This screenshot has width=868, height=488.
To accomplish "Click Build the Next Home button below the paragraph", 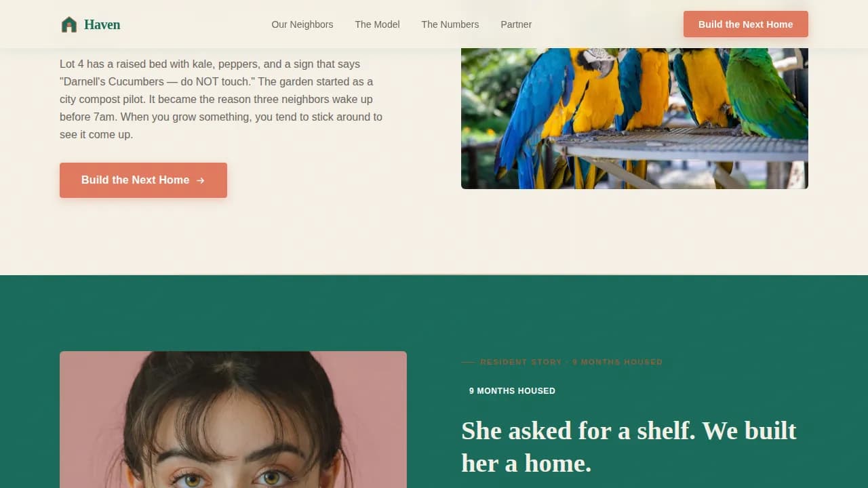I will coord(143,180).
